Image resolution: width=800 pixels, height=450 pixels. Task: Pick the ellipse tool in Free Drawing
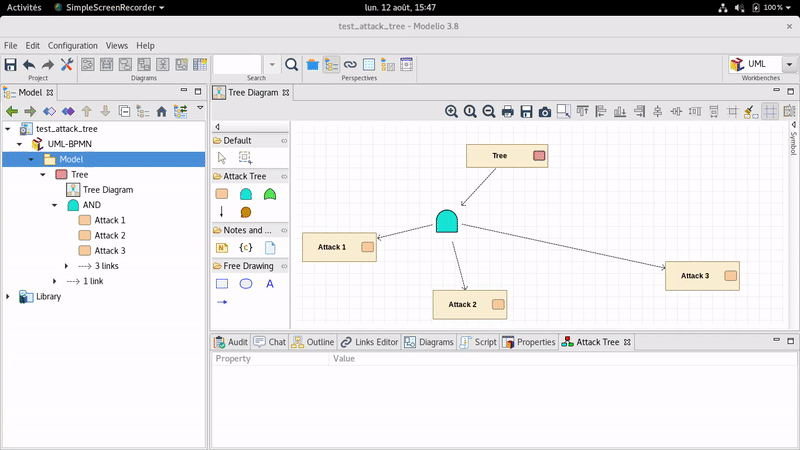click(x=246, y=284)
